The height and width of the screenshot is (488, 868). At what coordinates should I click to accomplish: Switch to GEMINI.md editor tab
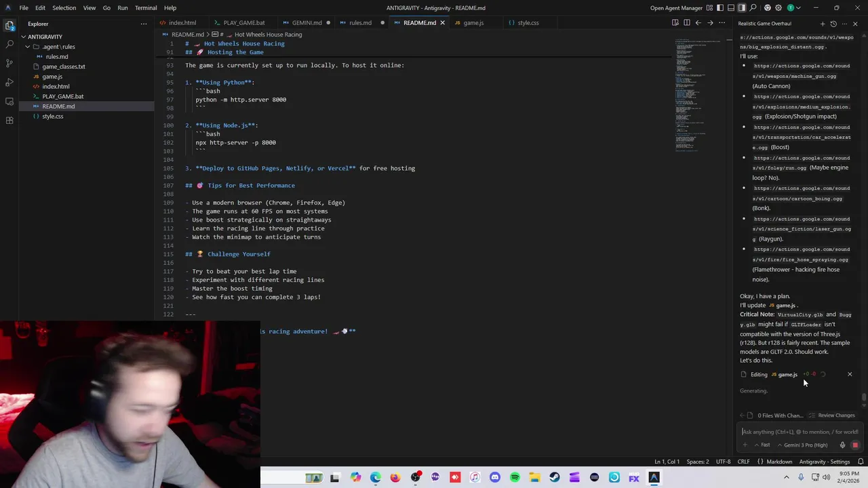click(307, 22)
